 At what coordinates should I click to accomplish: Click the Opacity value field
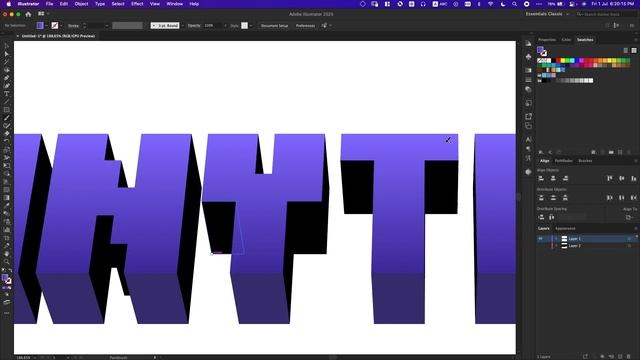(x=212, y=25)
